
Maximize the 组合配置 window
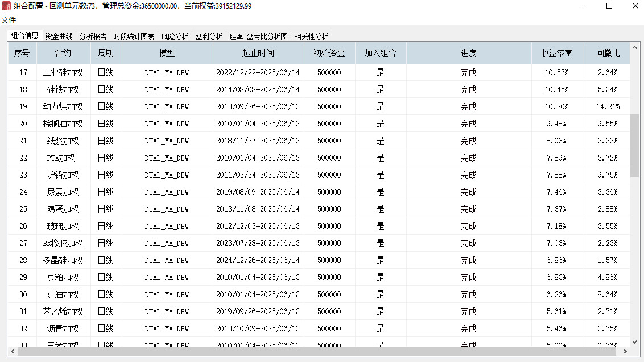coord(609,6)
